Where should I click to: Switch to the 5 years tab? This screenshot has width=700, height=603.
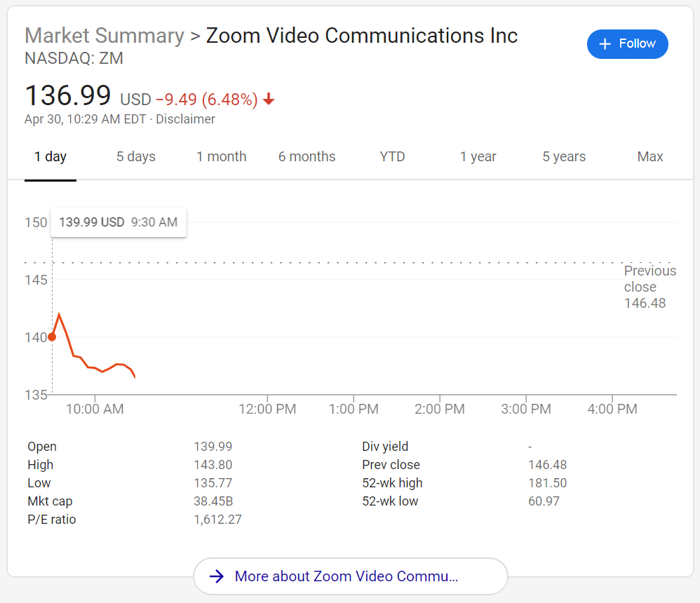(x=564, y=156)
